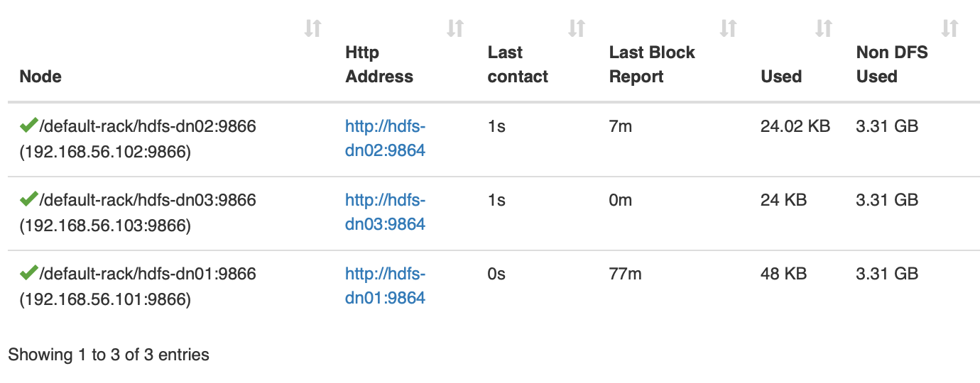This screenshot has width=980, height=383.
Task: Sort by Last Block Report arrows
Action: 729,28
